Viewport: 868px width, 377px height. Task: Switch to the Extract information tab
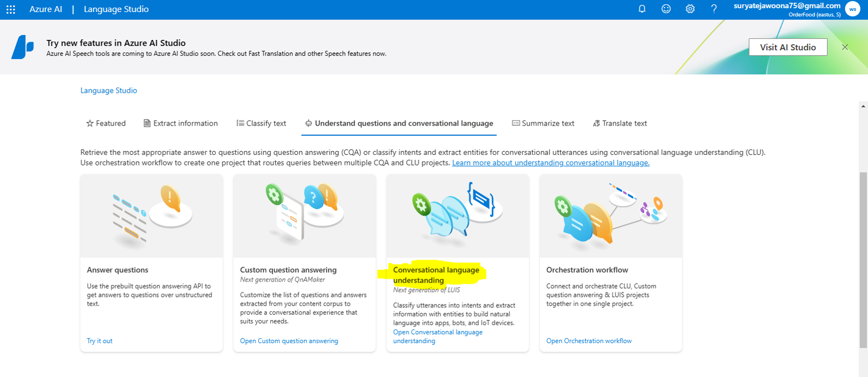[x=181, y=123]
